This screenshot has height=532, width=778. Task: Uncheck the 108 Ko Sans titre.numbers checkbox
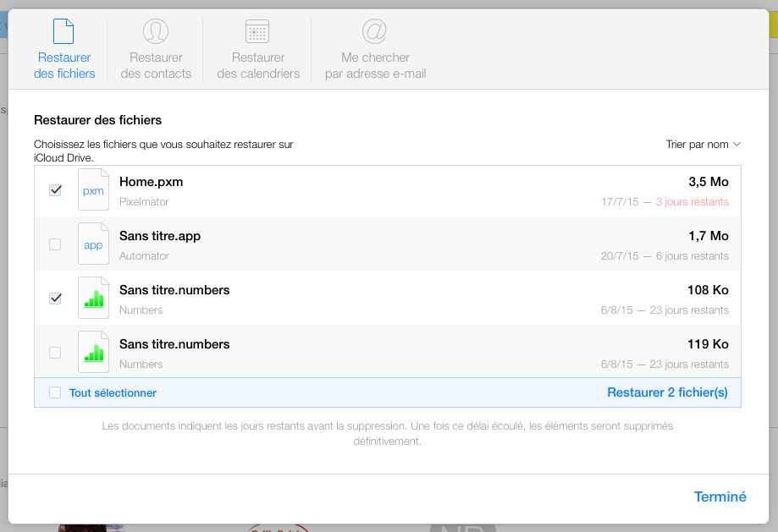(55, 299)
